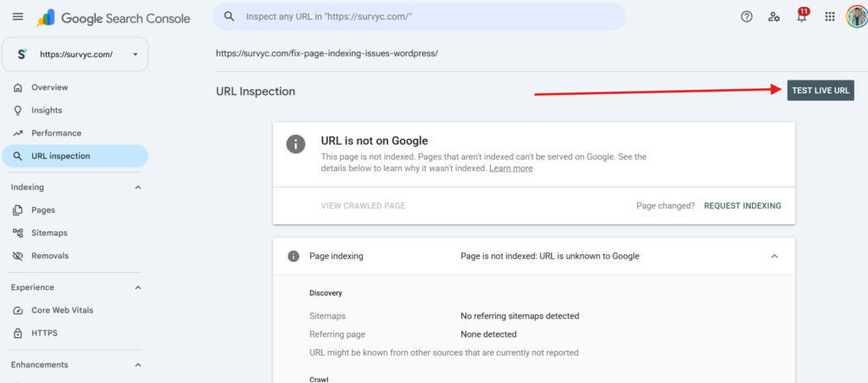
Task: Open the hamburger main menu
Action: click(x=18, y=17)
